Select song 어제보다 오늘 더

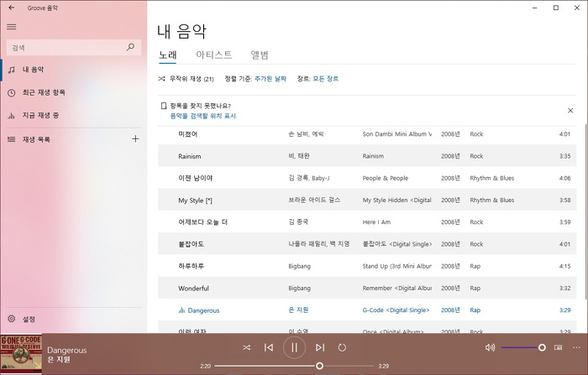click(203, 222)
